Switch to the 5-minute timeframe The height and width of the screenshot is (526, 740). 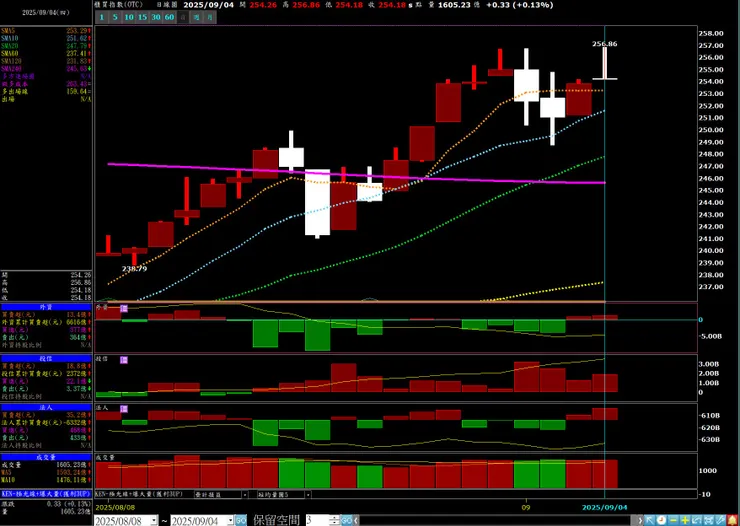115,17
